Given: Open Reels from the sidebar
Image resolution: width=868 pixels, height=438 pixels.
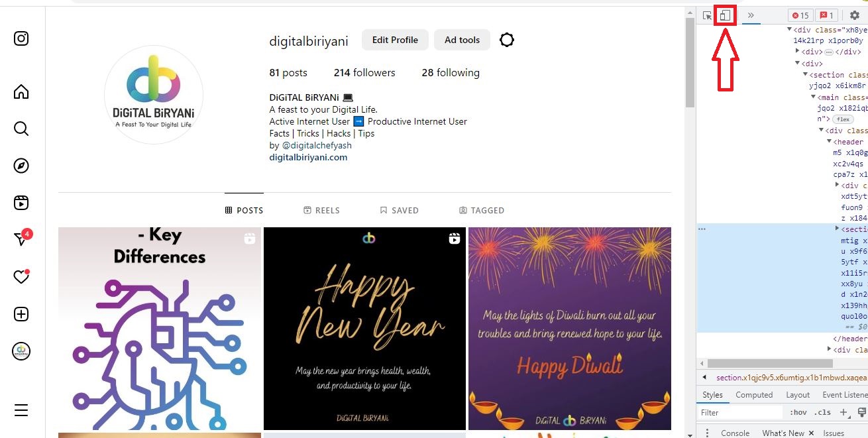Looking at the screenshot, I should tap(21, 203).
